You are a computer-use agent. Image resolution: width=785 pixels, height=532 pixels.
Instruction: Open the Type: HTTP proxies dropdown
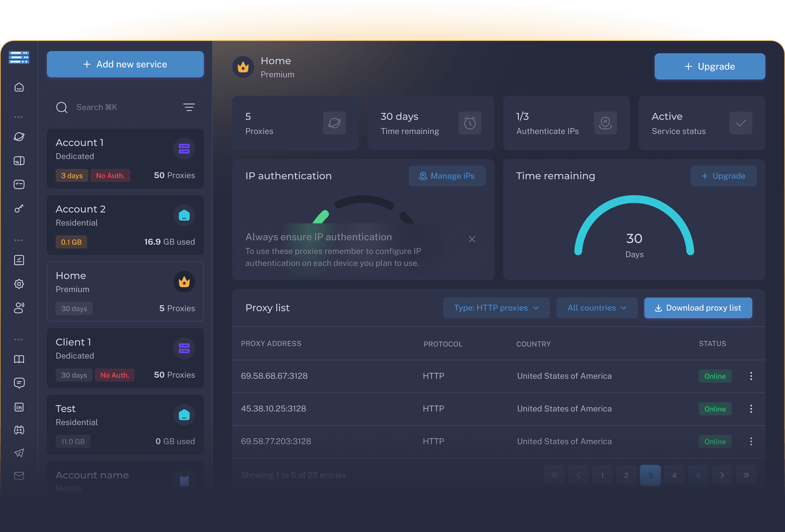click(x=496, y=308)
